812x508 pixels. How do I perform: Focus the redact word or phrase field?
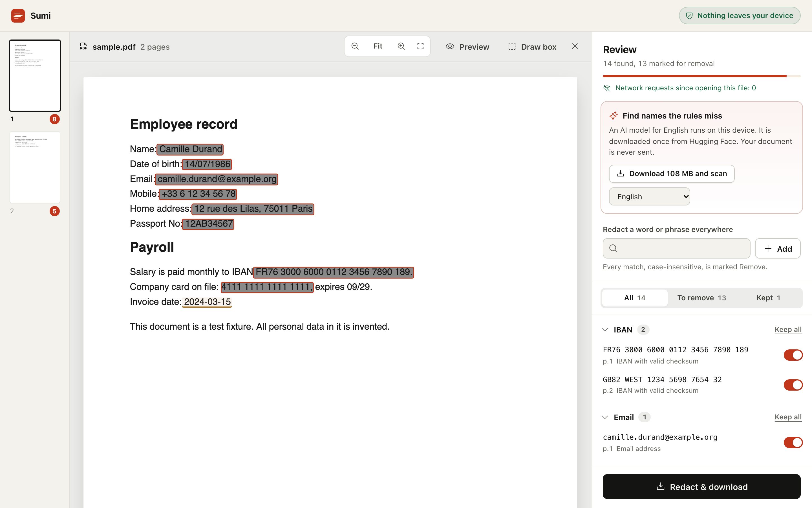tap(676, 249)
